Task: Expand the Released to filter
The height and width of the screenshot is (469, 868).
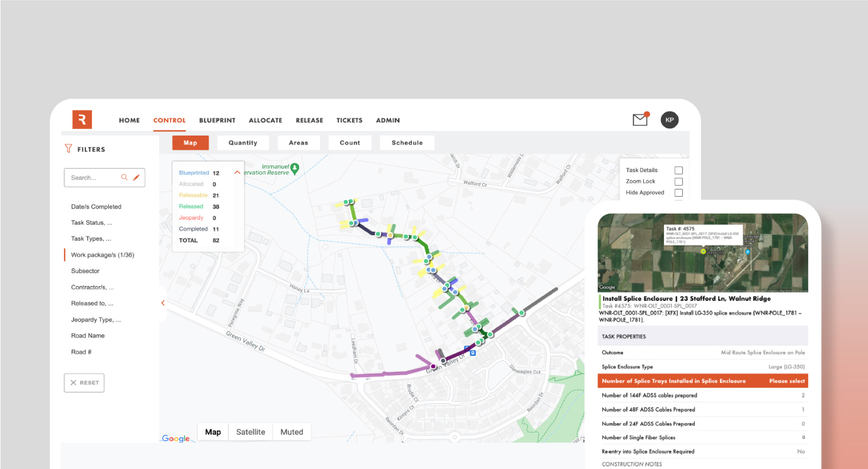Action: coord(92,304)
